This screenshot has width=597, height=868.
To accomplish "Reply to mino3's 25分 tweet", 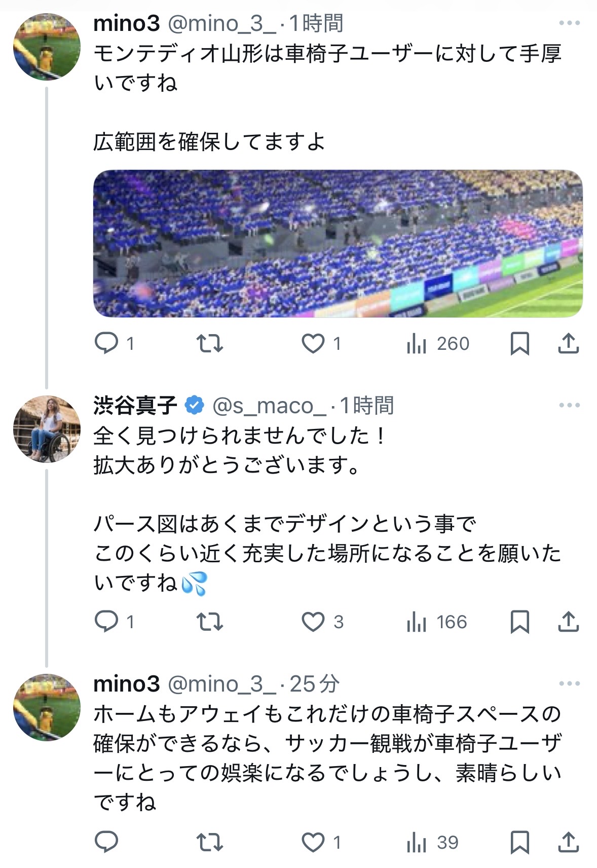I will click(x=106, y=842).
